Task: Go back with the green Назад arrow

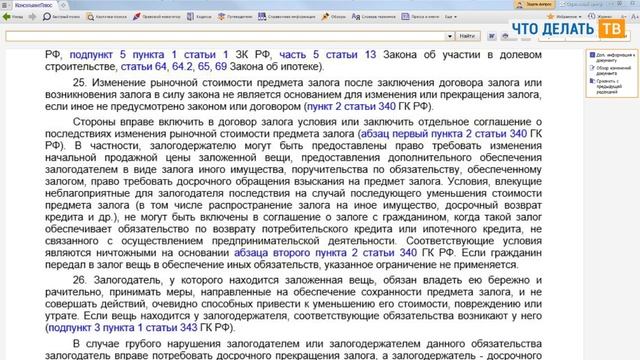Action: 12,17
